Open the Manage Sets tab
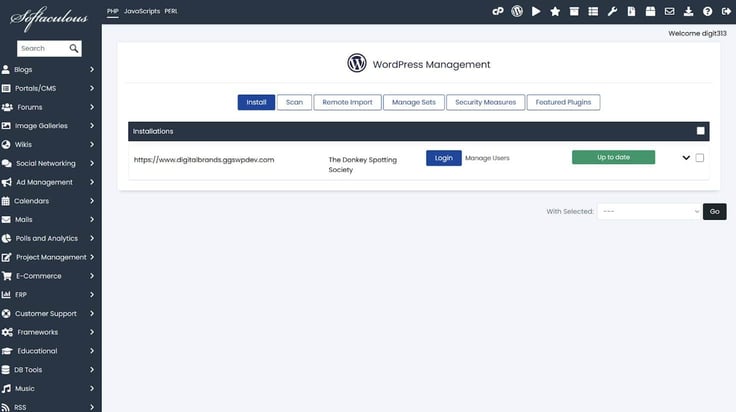 coord(414,102)
